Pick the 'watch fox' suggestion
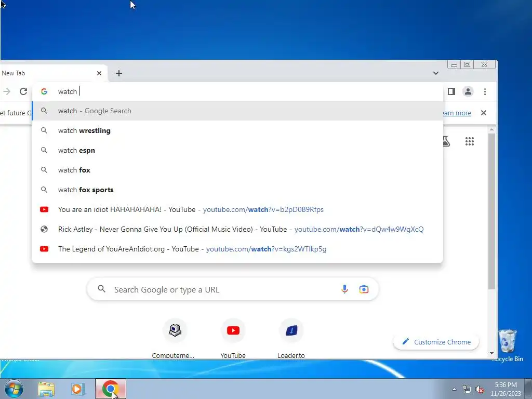This screenshot has height=399, width=532. click(237, 170)
